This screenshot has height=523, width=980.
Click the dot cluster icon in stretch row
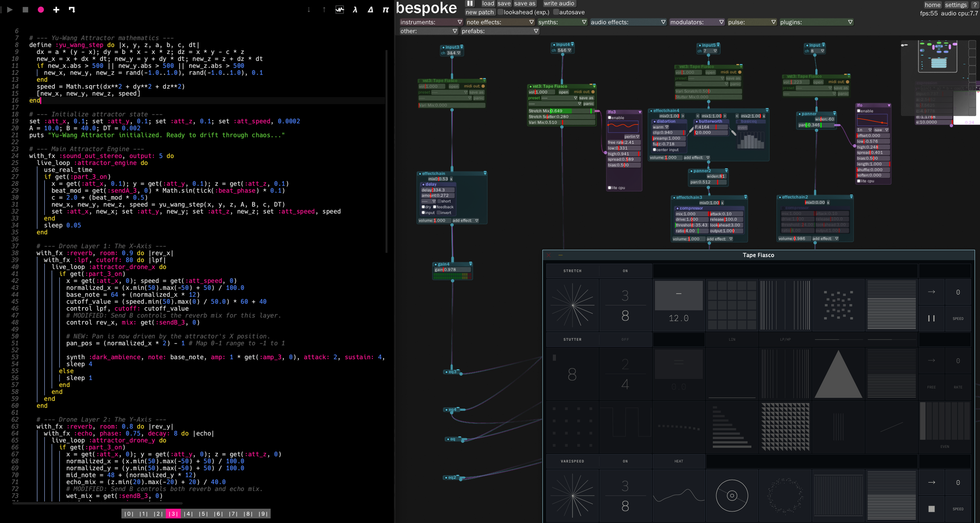click(838, 305)
